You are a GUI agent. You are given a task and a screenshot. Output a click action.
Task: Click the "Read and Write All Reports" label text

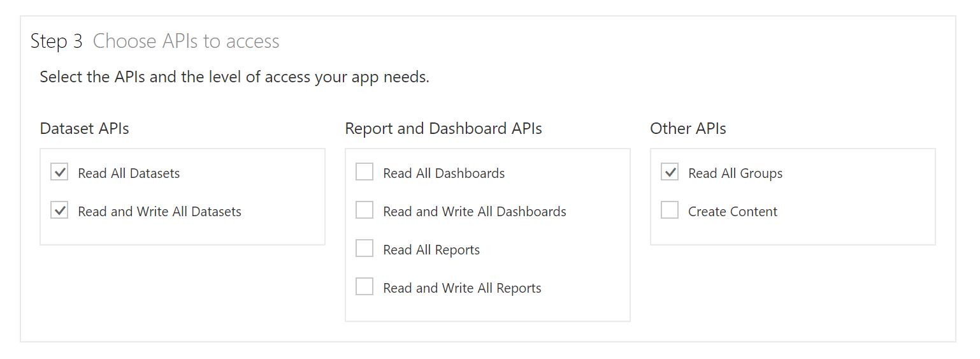[x=462, y=288]
